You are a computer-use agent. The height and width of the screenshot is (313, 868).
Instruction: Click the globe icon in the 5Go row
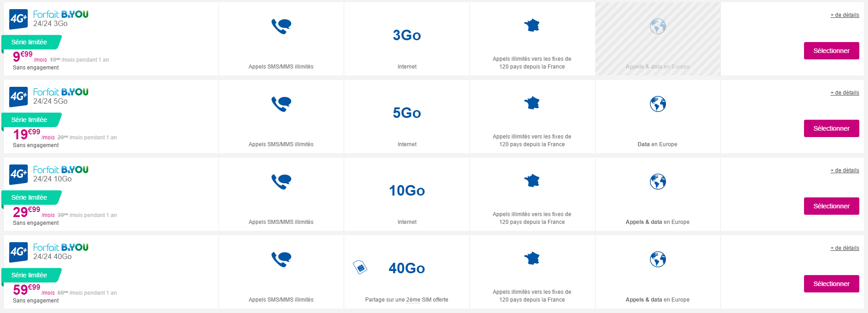[x=658, y=104]
